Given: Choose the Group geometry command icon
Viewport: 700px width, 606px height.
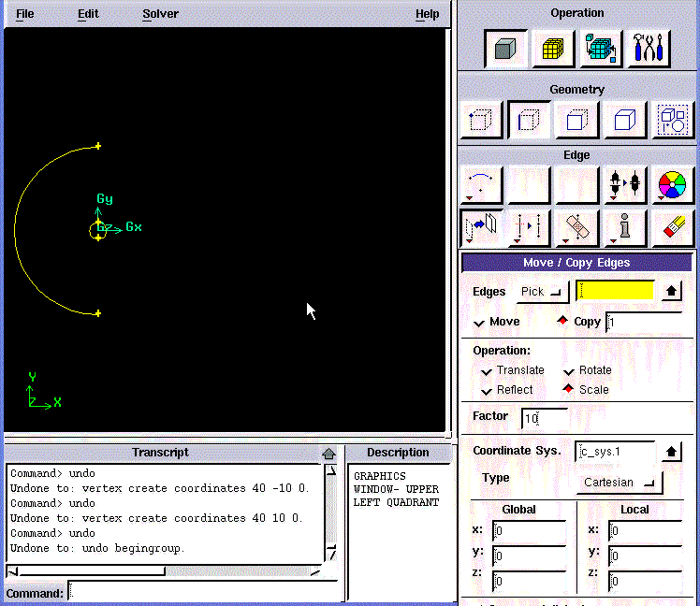Looking at the screenshot, I should pos(673,120).
